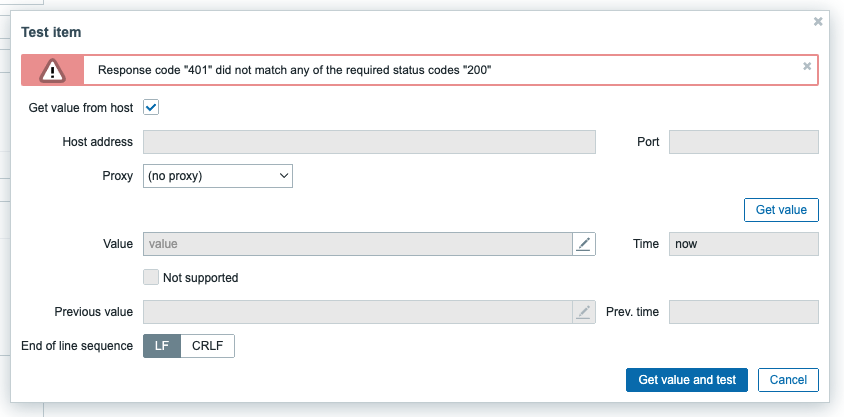Click the Get value button
Image resolution: width=844 pixels, height=417 pixels.
(x=781, y=210)
